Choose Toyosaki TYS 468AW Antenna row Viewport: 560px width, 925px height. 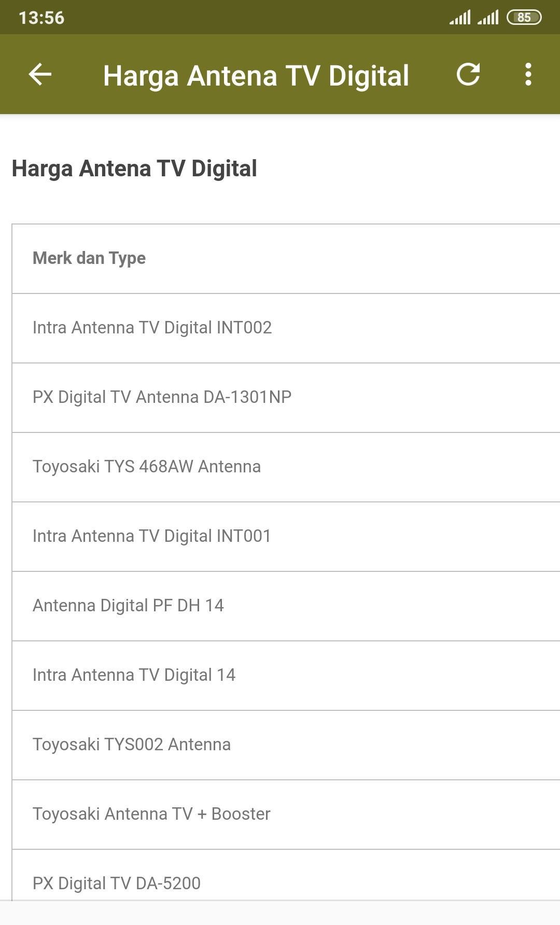286,467
